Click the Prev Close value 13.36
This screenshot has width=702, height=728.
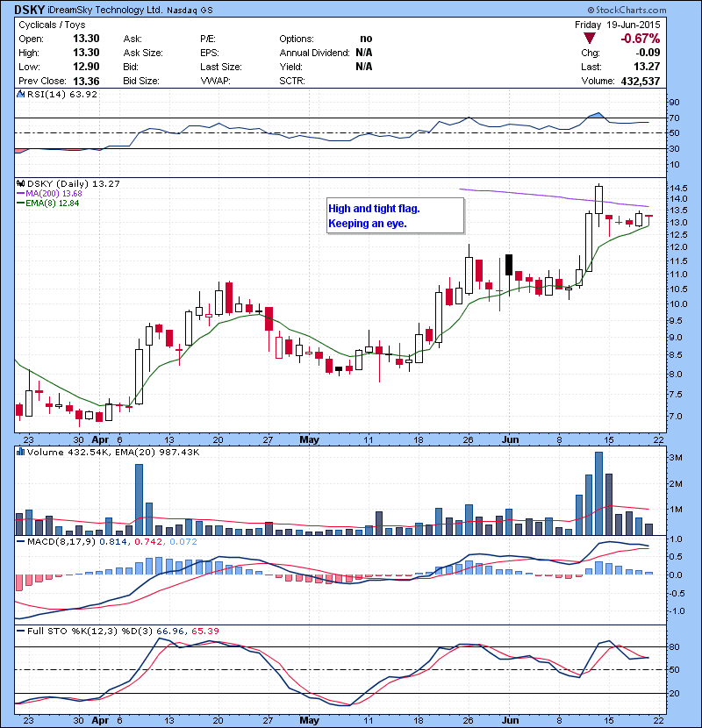pos(86,81)
